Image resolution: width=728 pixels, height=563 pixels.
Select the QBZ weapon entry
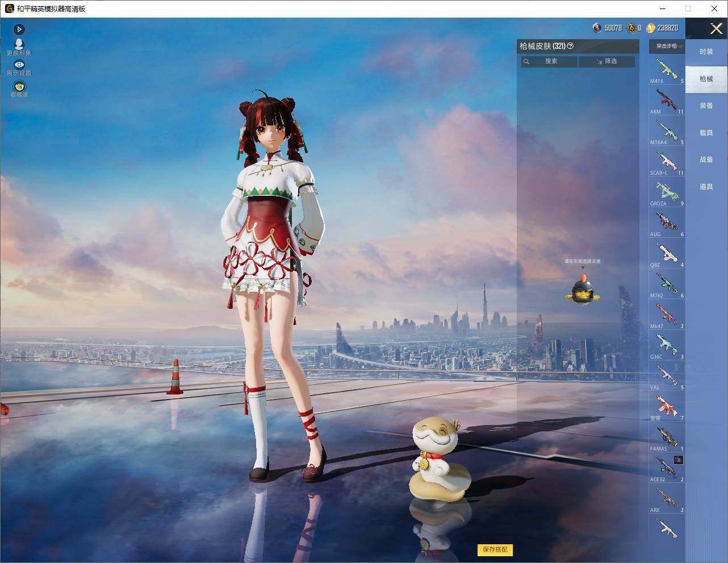[667, 254]
